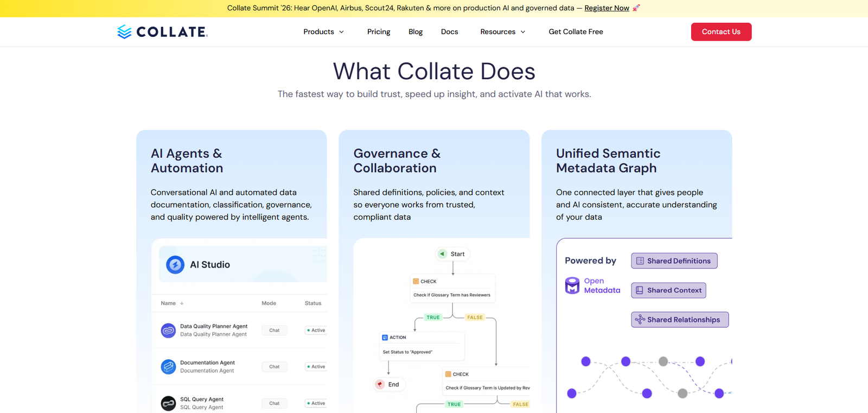Click the Start node arrow icon
Screen dimensions: 868x413
442,254
